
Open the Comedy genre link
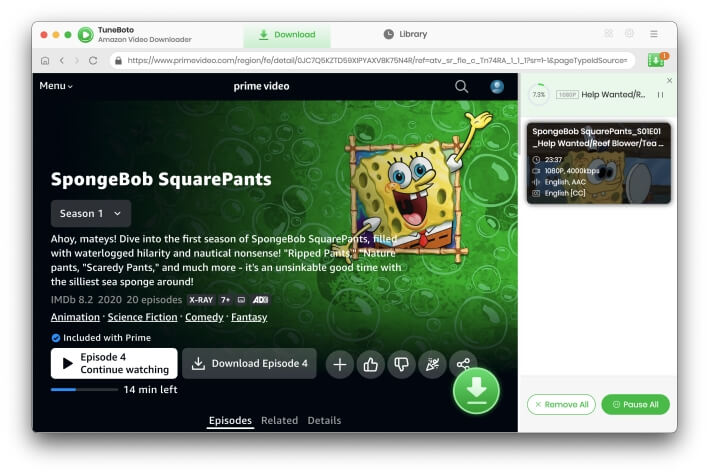tap(204, 317)
